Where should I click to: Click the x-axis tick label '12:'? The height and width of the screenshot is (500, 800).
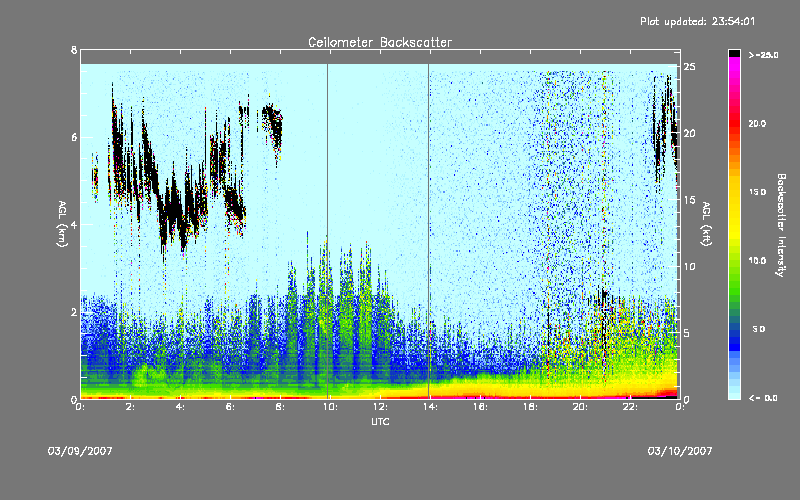[380, 407]
